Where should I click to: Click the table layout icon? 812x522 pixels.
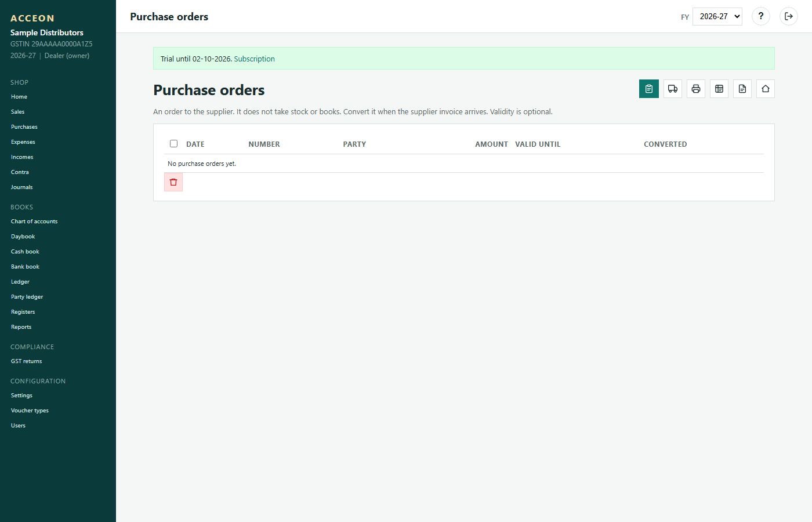pos(719,89)
